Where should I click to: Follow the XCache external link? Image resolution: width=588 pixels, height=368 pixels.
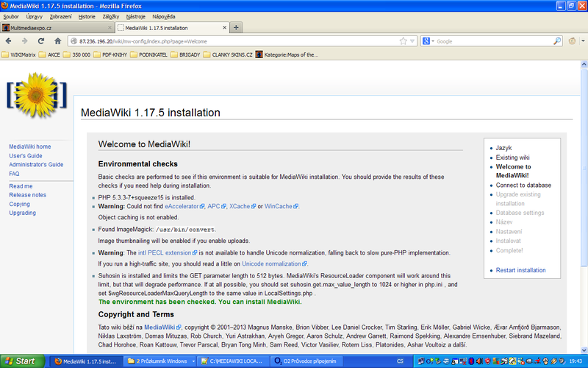point(243,206)
